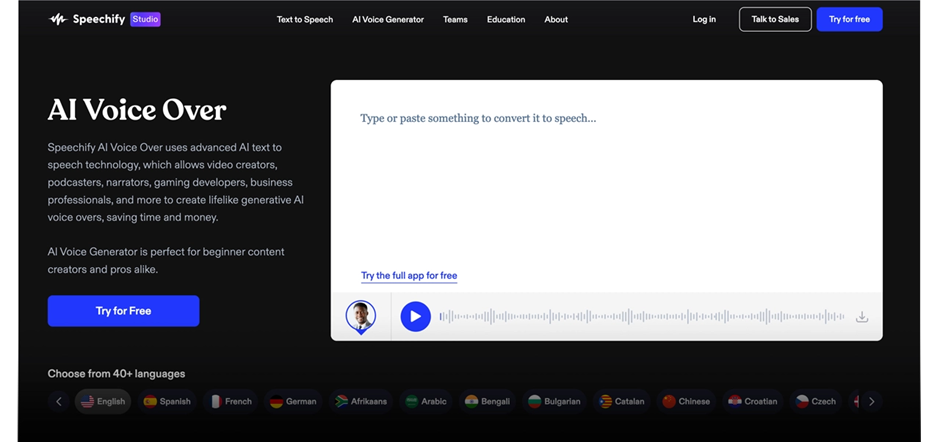Screen dimensions: 940x442
Task: Click the header Try for free button
Action: coord(849,19)
